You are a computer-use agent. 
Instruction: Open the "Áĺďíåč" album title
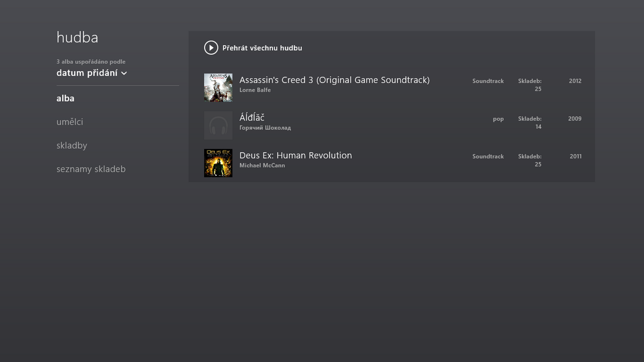tap(252, 118)
